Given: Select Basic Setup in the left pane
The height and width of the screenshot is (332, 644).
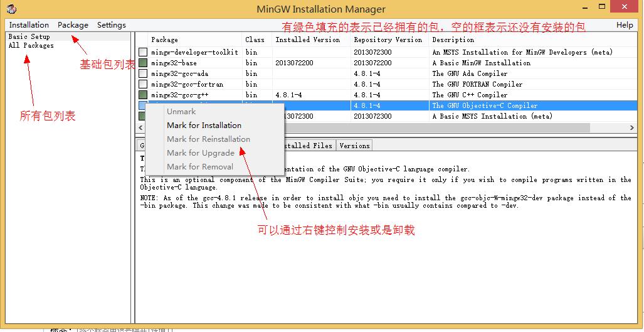Looking at the screenshot, I should (x=29, y=36).
